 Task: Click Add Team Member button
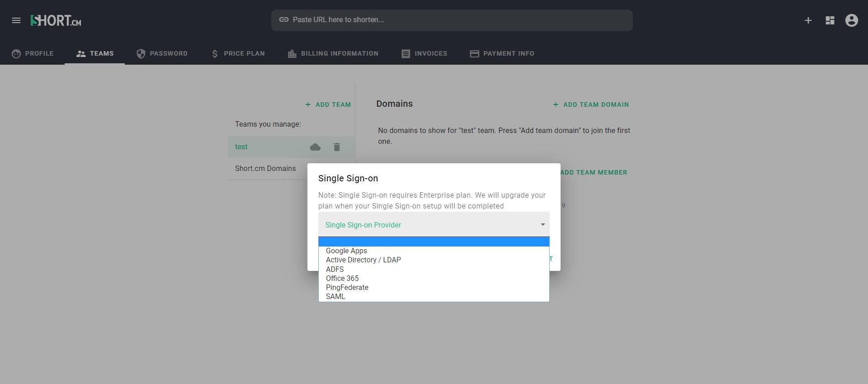point(594,172)
